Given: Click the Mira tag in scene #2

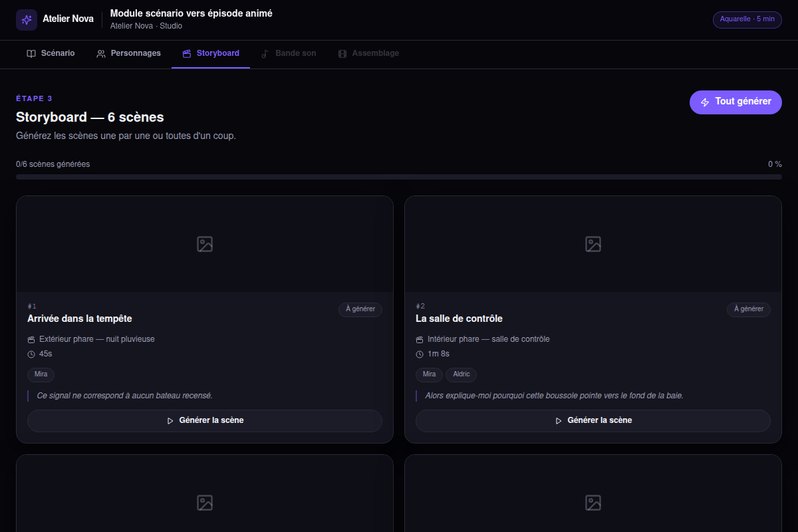Looking at the screenshot, I should click(x=430, y=374).
